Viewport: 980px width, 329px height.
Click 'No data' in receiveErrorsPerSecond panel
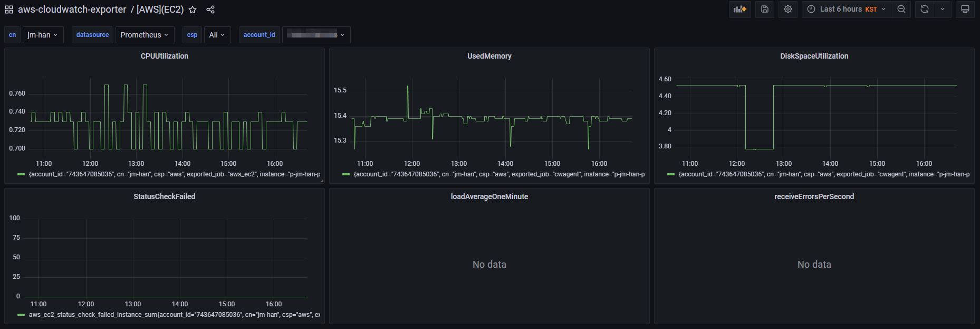814,265
